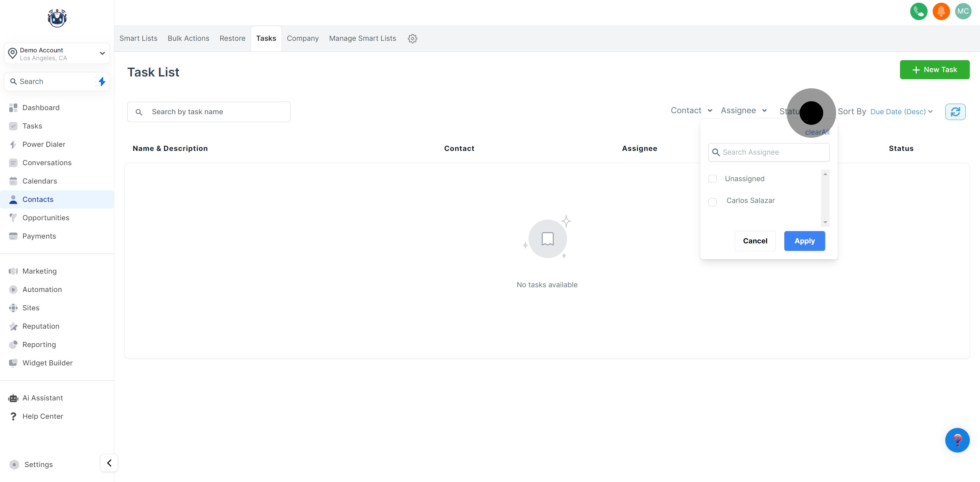This screenshot has height=482, width=980.
Task: Click the green New Task button
Action: pyautogui.click(x=934, y=70)
